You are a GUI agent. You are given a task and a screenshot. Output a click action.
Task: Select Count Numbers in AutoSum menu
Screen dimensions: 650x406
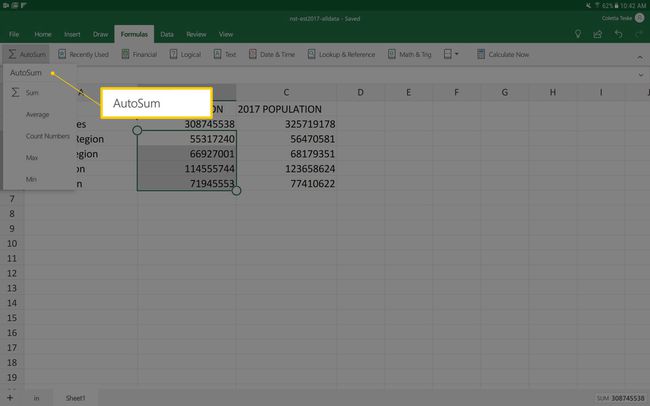(47, 136)
